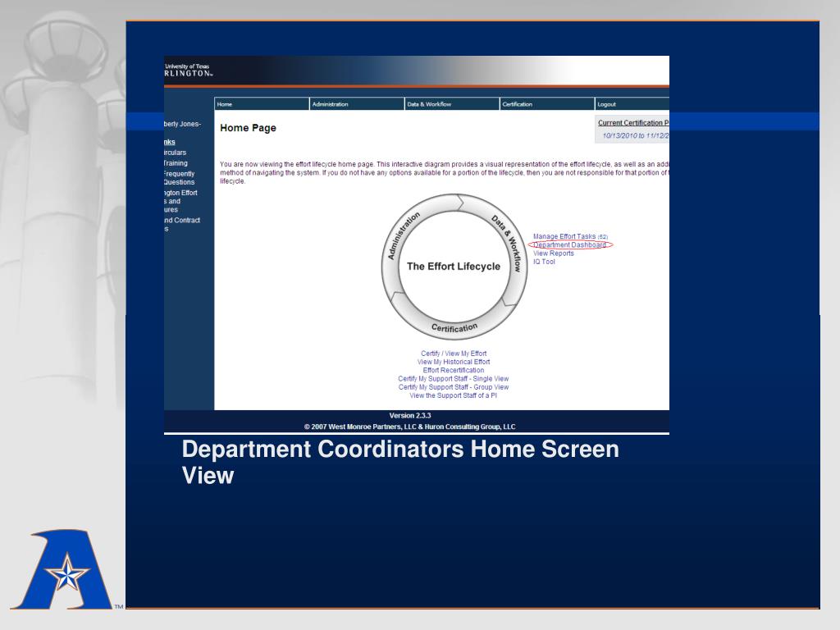Open the Administration menu tab

(x=357, y=104)
